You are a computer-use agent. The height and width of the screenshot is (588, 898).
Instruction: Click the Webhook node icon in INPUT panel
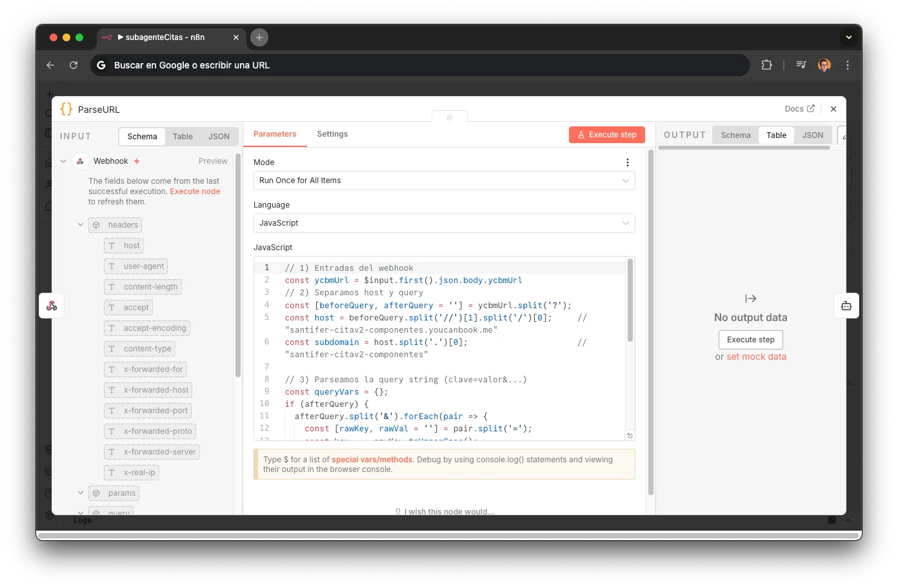tap(80, 161)
